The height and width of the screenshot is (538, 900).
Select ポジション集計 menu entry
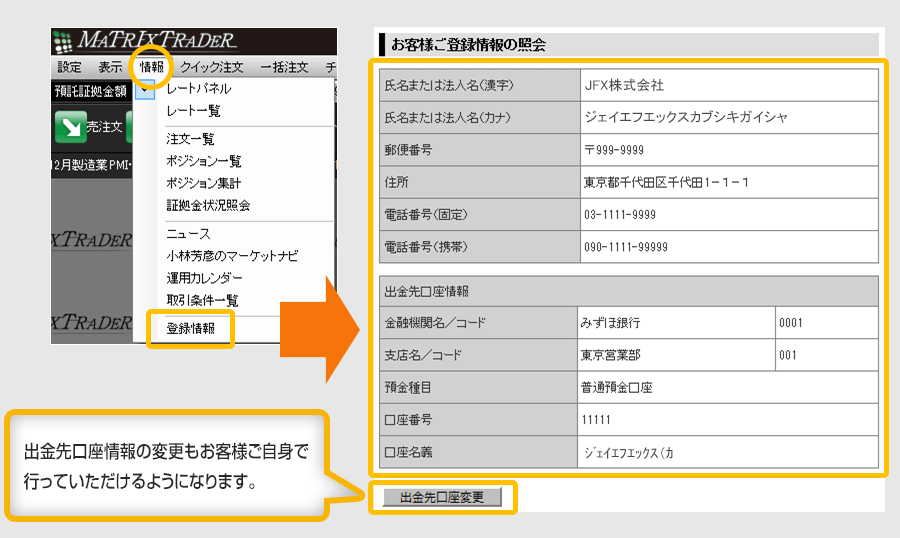204,184
